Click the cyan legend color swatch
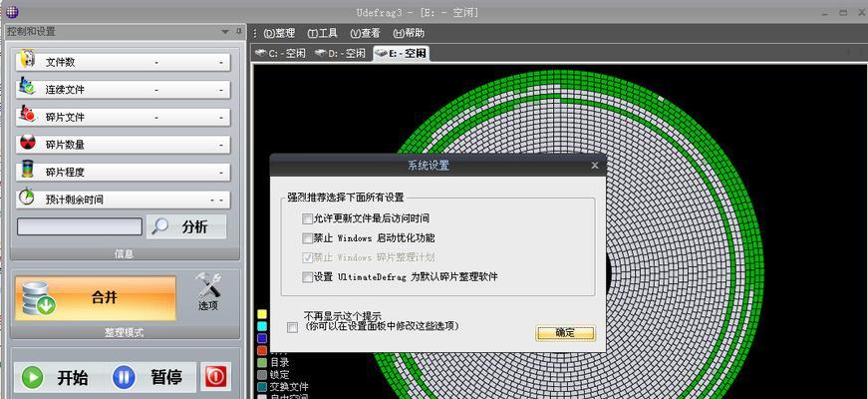This screenshot has width=868, height=399. 262,326
